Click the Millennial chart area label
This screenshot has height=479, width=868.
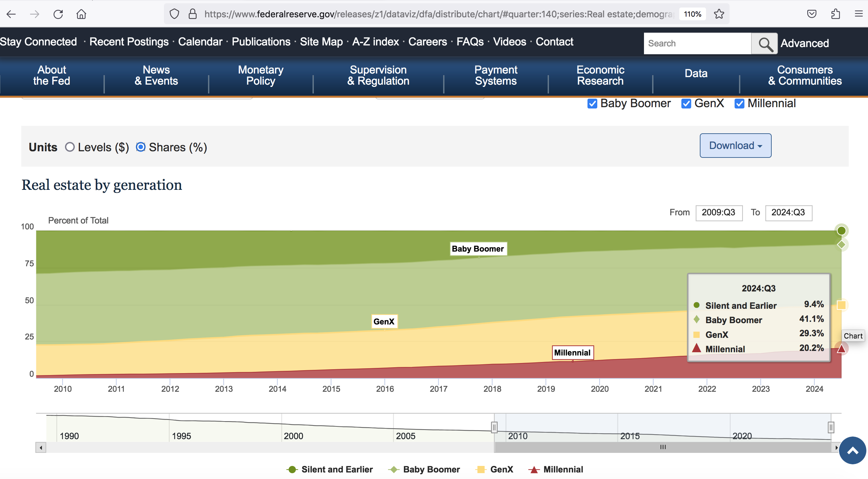[572, 353]
